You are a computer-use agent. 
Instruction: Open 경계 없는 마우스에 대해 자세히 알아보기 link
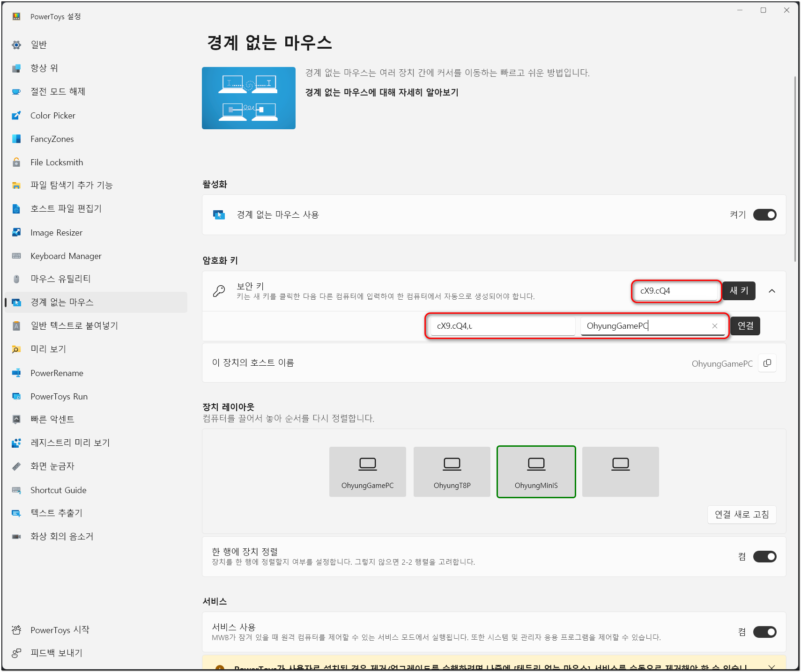coord(382,92)
